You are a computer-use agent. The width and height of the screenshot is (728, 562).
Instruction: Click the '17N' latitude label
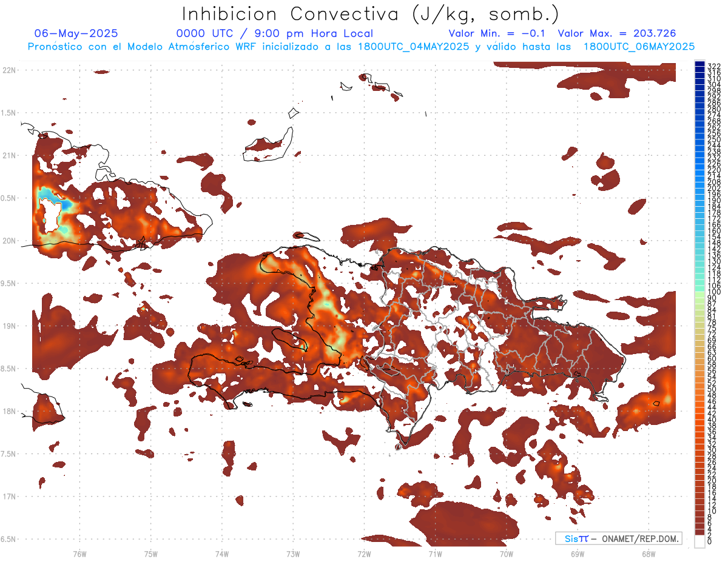(9, 497)
